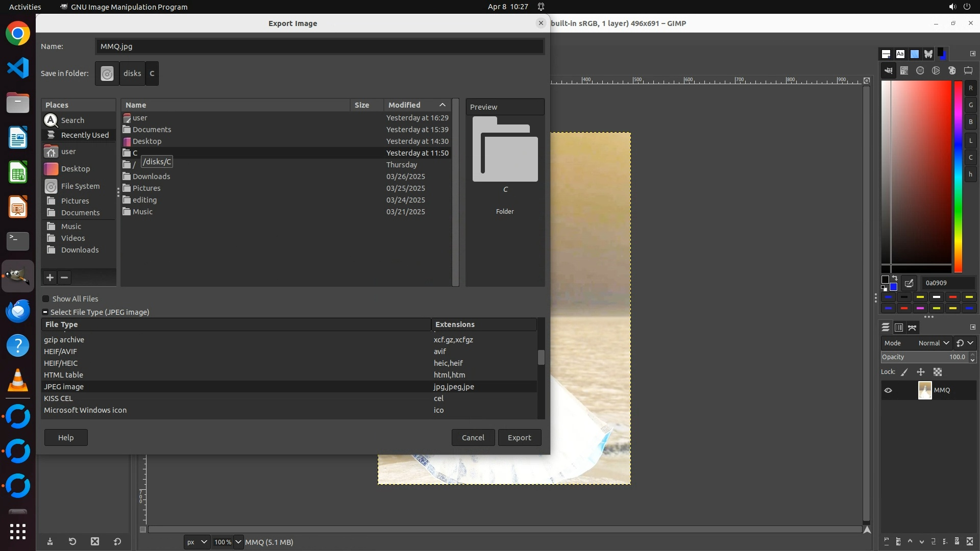Click the color picker eyedropper button
The image size is (980, 551).
tap(909, 283)
